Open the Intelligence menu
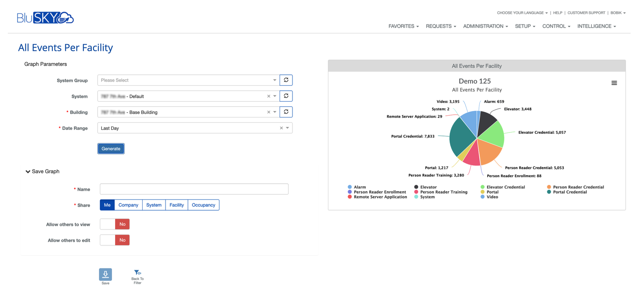The image size is (644, 298). point(596,26)
